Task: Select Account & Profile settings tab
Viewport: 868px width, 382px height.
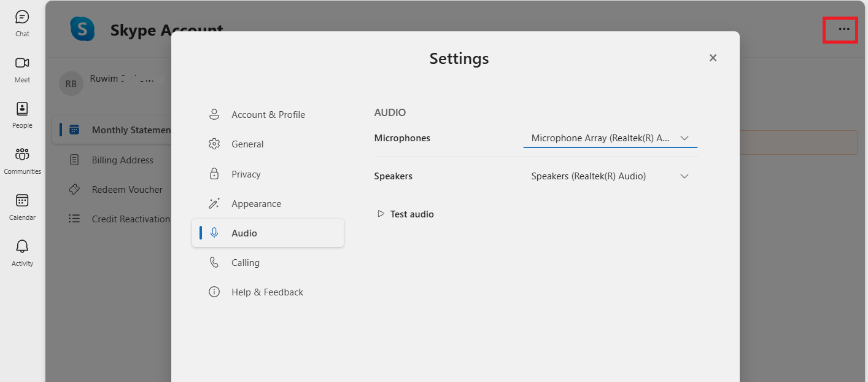Action: (268, 115)
